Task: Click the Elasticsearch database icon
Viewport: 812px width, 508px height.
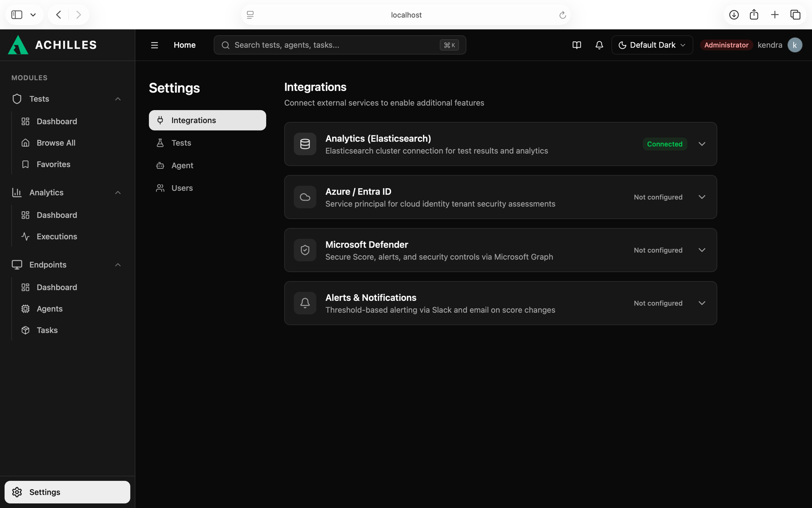Action: click(x=305, y=144)
